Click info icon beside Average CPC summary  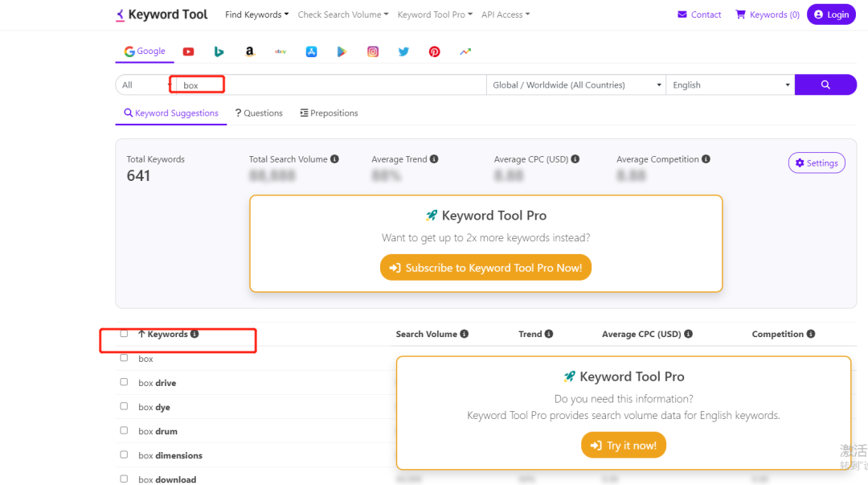(575, 159)
